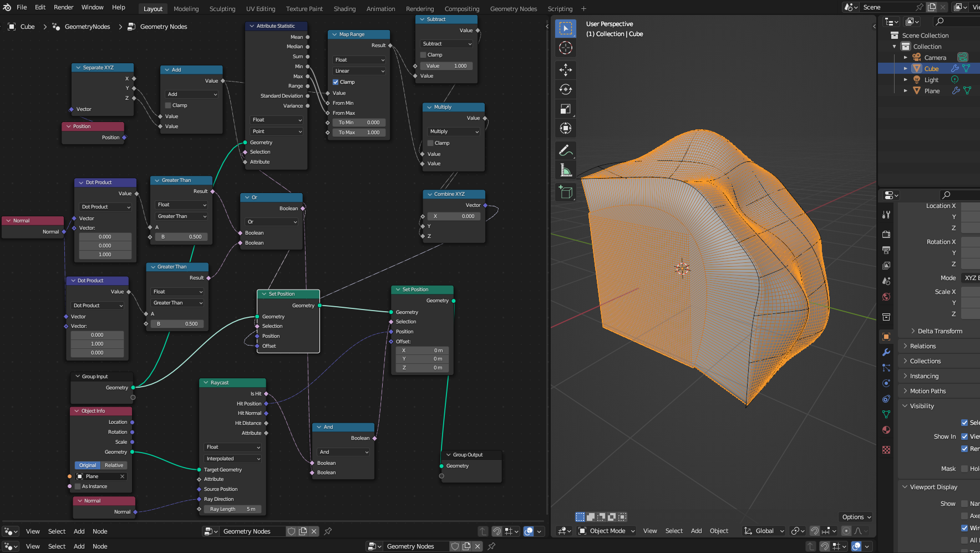Click the outliner search field
This screenshot has height=553, width=980.
(956, 22)
